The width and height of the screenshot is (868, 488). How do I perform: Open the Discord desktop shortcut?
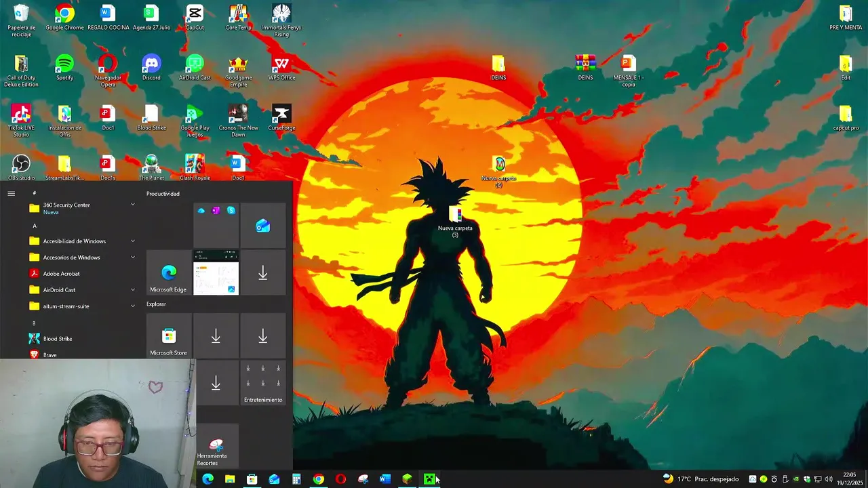pyautogui.click(x=151, y=68)
